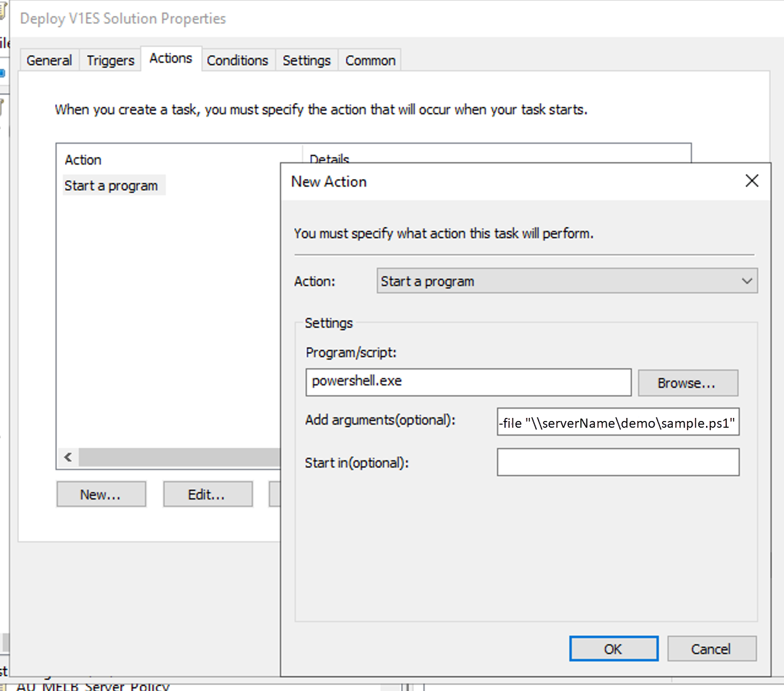Open the Settings tab

click(x=307, y=60)
